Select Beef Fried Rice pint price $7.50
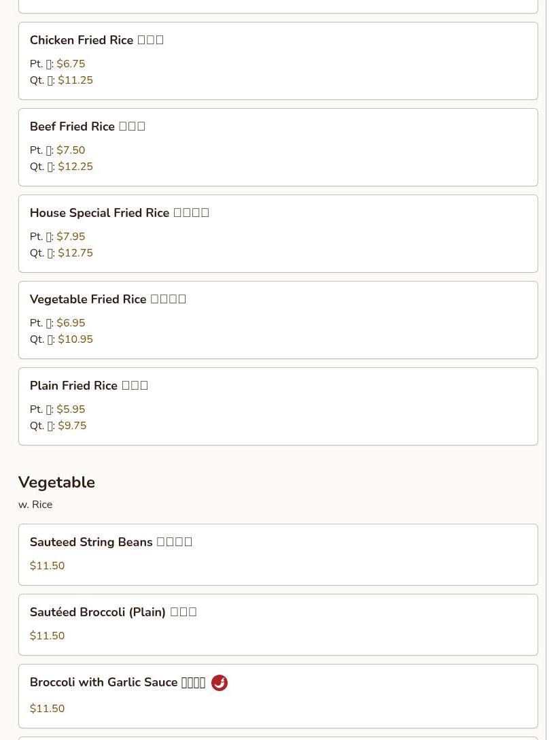 coord(71,150)
